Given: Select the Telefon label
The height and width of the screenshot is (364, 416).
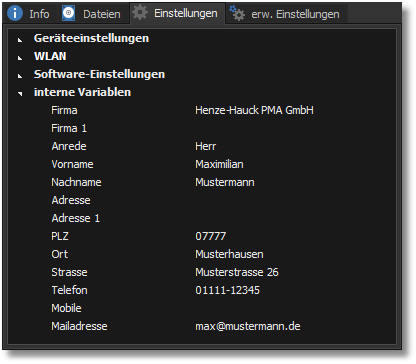Looking at the screenshot, I should click(x=69, y=290).
